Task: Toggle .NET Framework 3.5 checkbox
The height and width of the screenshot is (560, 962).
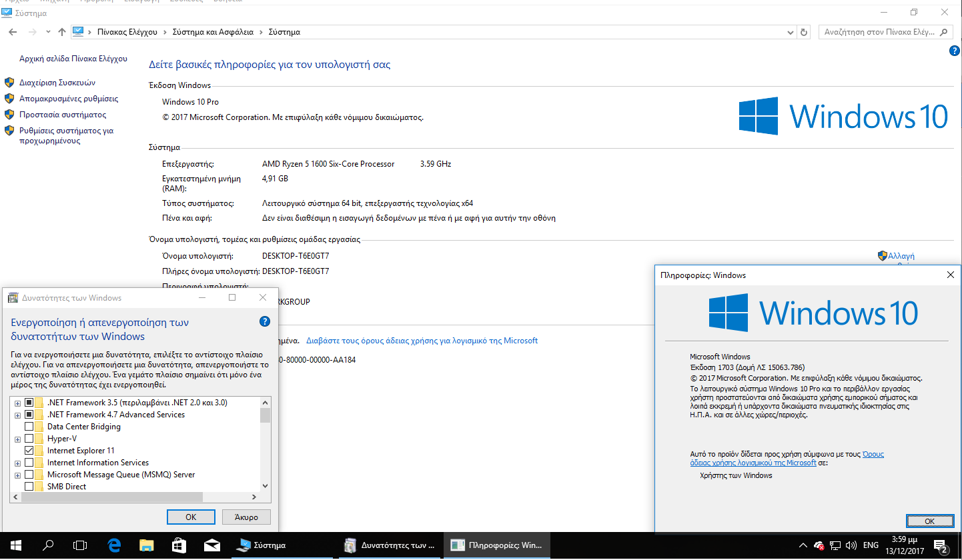Action: [29, 403]
